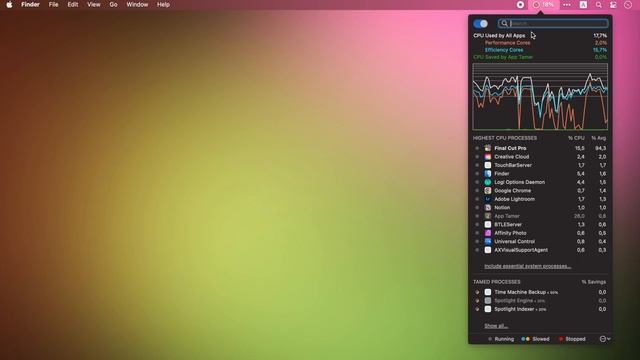
Task: Click the clock icon in menu bar
Action: pos(628,5)
